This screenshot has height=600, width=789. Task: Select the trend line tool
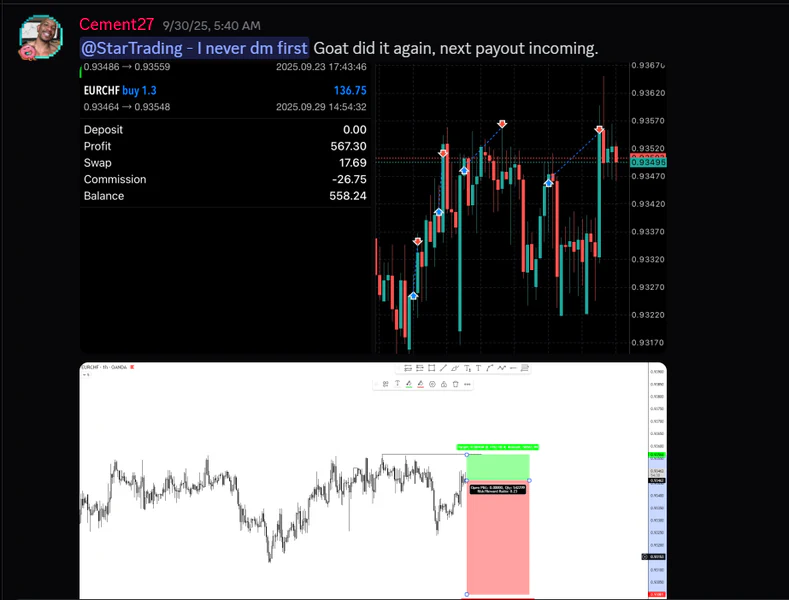tap(443, 368)
